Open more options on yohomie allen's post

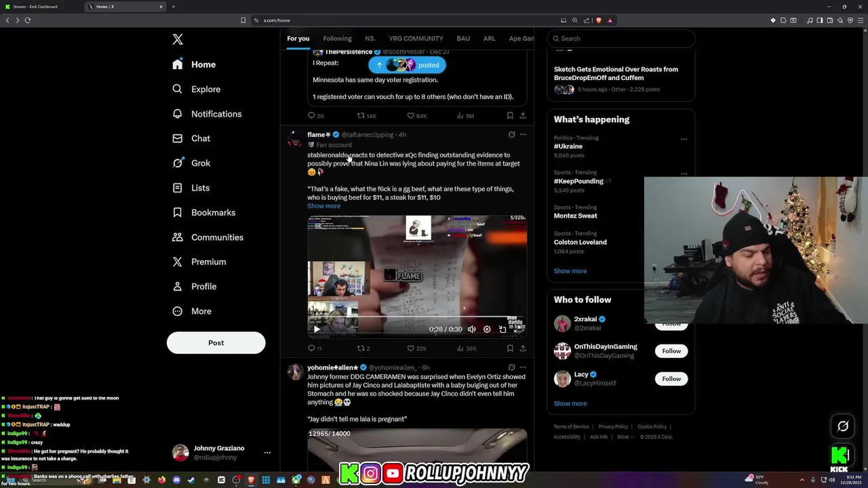tap(523, 367)
